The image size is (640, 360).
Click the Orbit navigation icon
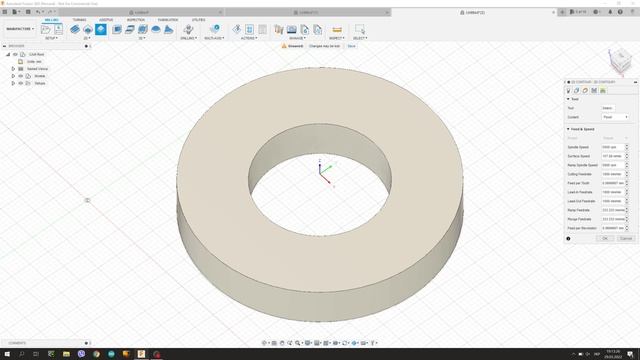[x=265, y=343]
